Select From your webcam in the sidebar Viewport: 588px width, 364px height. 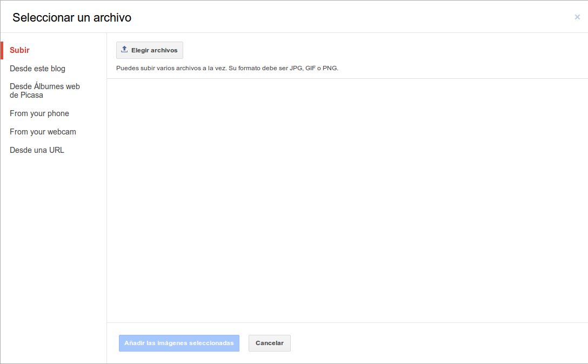coord(43,132)
